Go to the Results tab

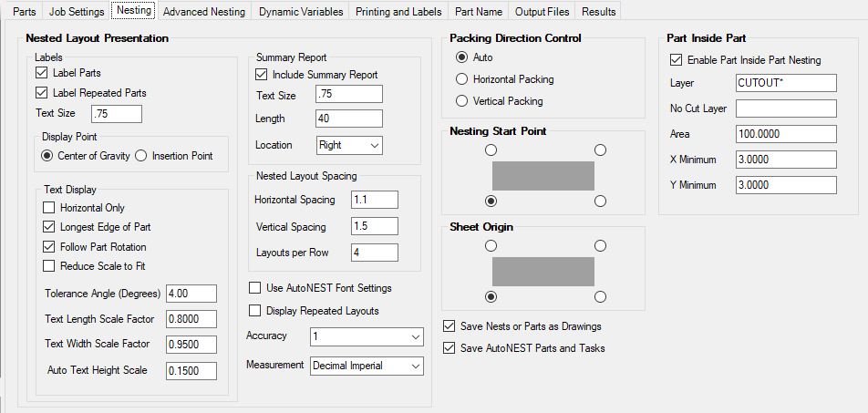[x=599, y=12]
